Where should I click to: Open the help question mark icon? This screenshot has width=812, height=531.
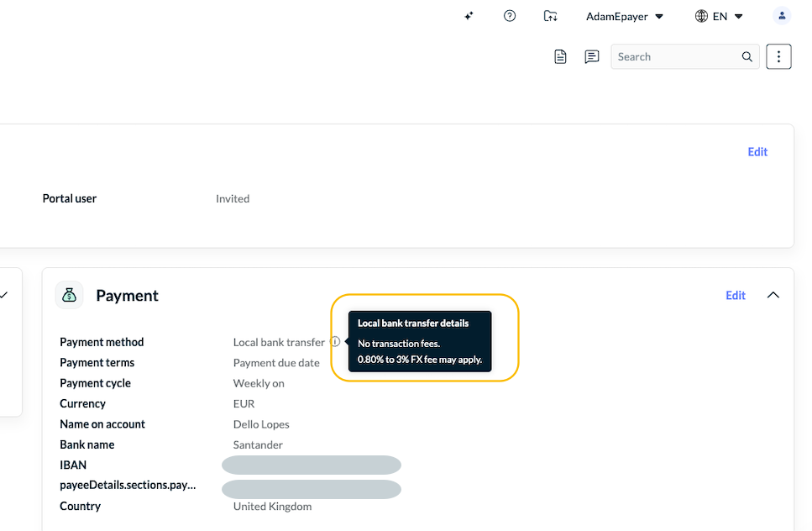tap(510, 16)
